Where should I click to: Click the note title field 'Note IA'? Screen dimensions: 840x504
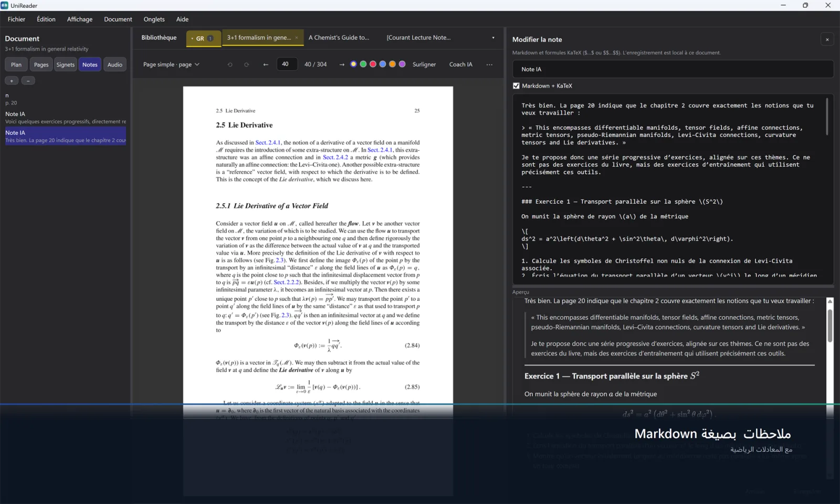(x=673, y=69)
